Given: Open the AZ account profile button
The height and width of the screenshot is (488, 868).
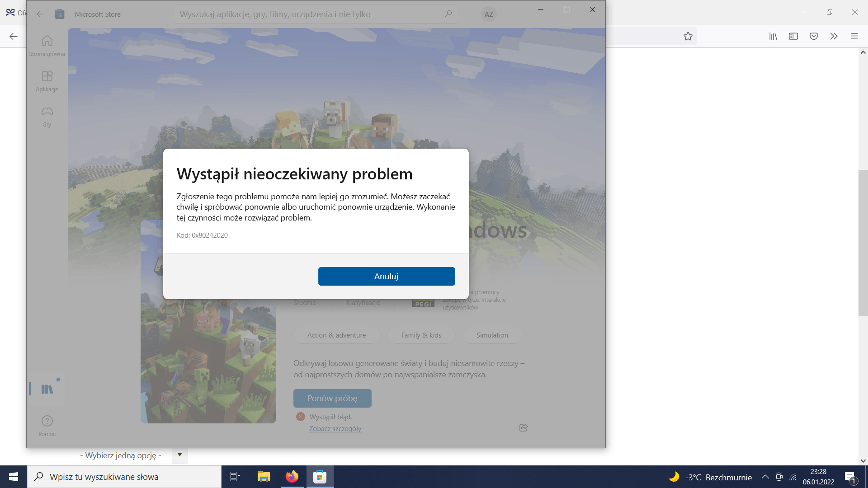Looking at the screenshot, I should (489, 14).
